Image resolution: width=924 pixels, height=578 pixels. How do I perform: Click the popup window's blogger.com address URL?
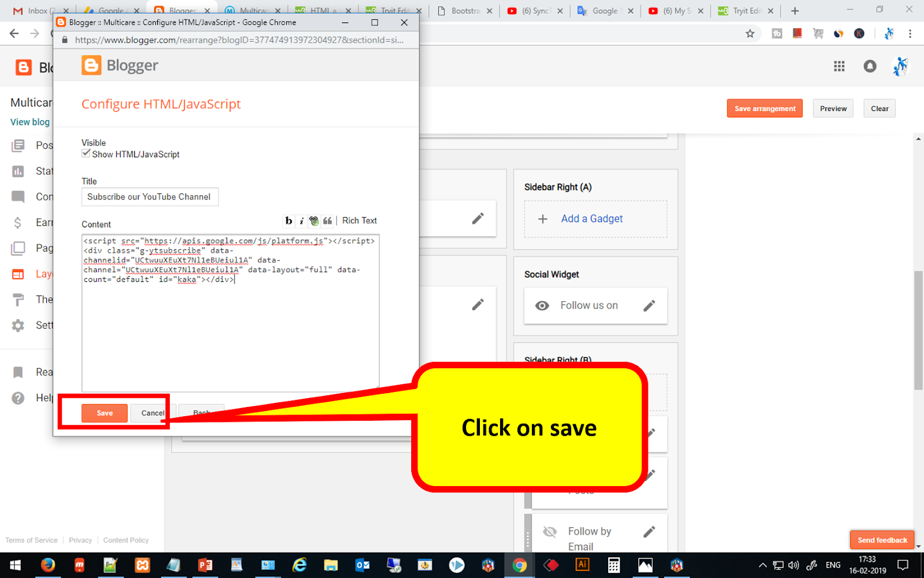click(x=239, y=40)
